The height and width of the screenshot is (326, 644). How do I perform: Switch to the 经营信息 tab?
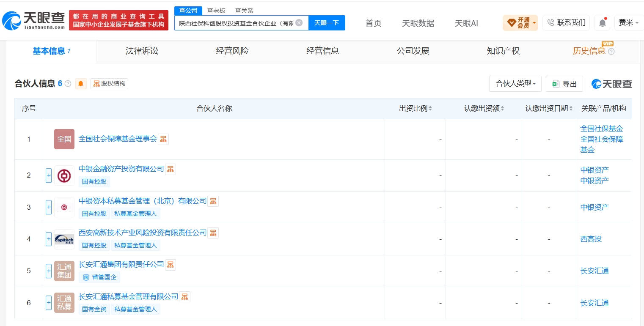click(x=323, y=51)
